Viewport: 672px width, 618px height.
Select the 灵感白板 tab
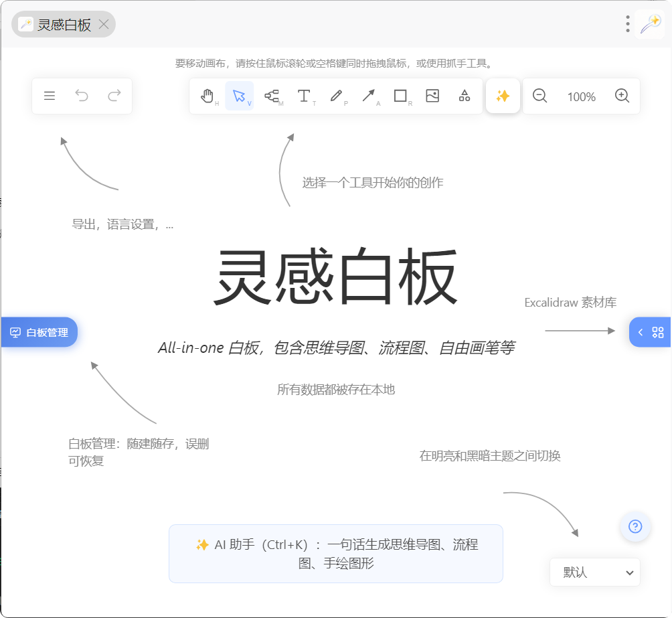coord(64,25)
